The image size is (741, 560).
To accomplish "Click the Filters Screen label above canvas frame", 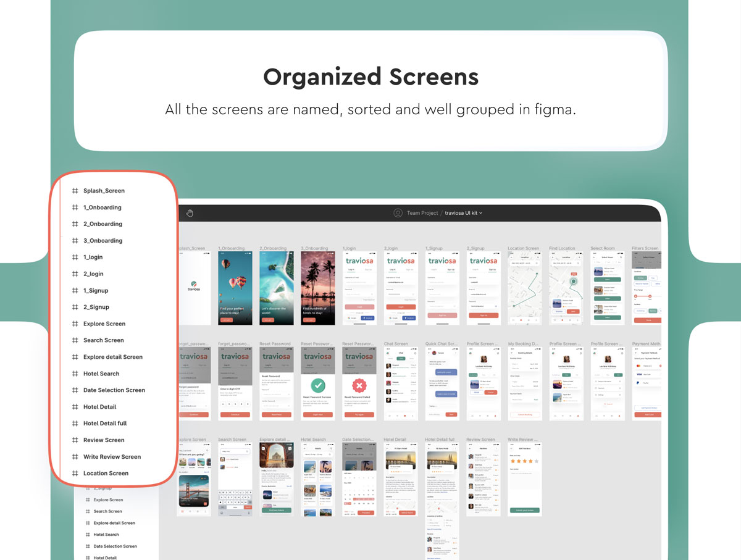I will (x=645, y=249).
